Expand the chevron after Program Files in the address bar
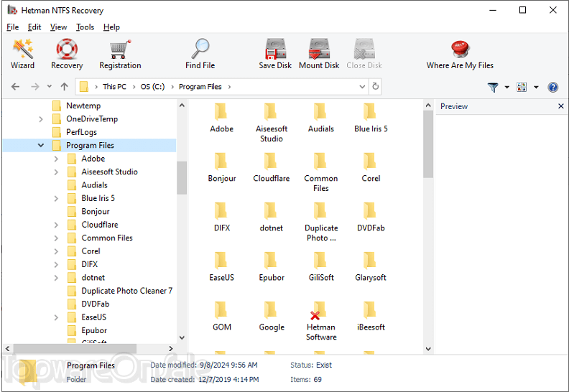Screen dimensions: 569x392 (229, 87)
